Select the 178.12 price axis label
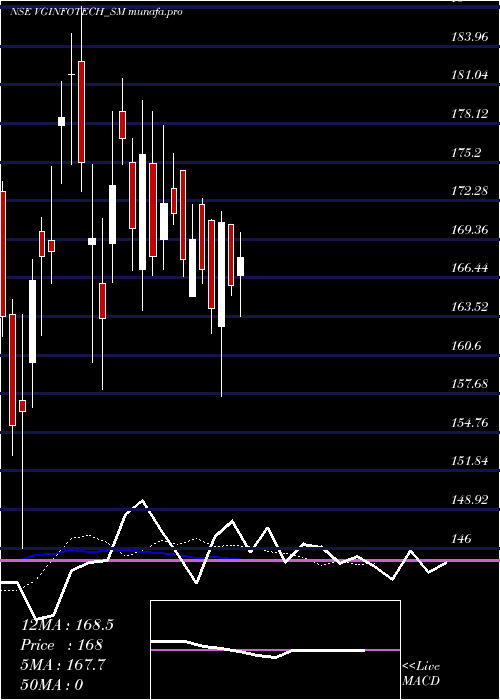Viewport: 500px width, 700px height. pyautogui.click(x=470, y=114)
